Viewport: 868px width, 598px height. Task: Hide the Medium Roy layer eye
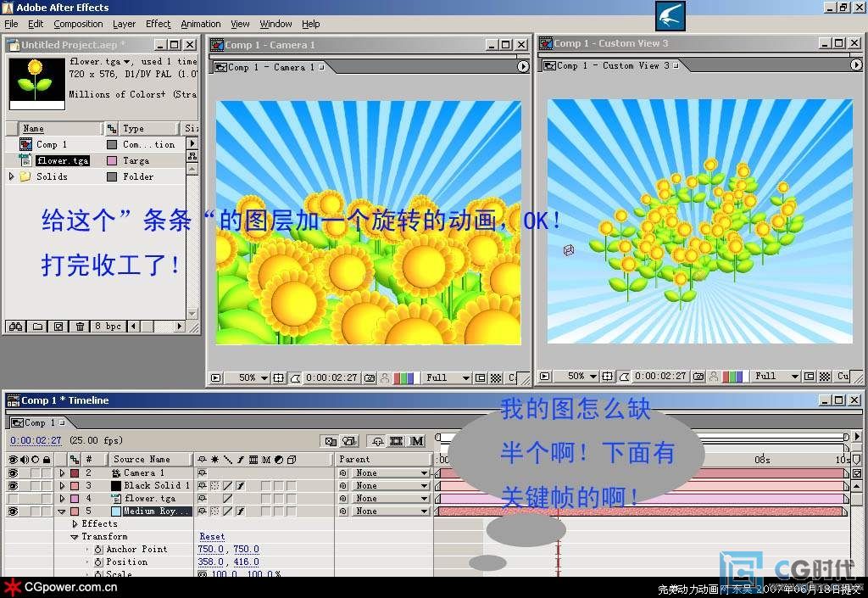pos(13,511)
